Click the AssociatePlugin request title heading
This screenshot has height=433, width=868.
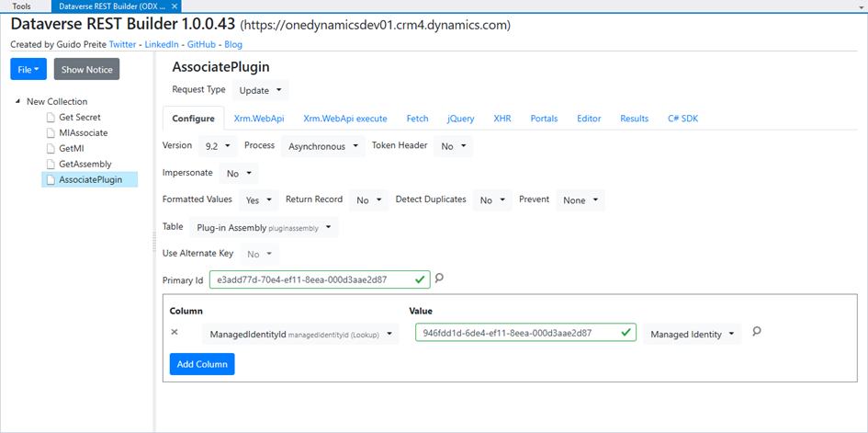(220, 67)
